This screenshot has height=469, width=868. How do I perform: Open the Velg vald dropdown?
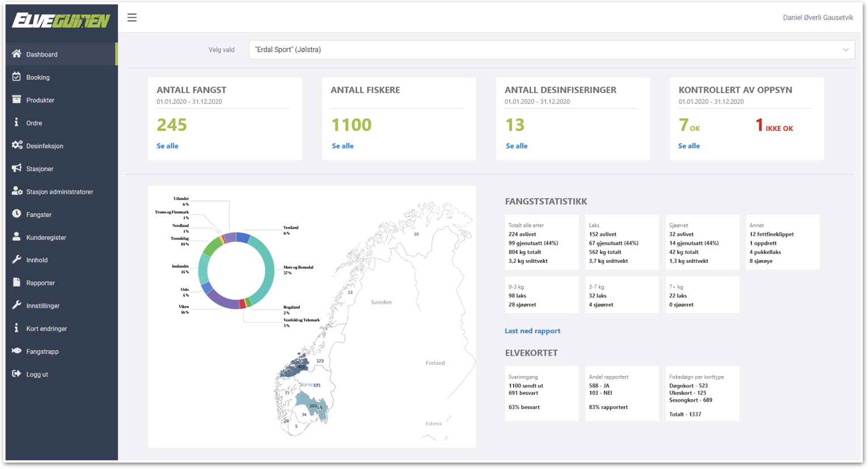(552, 50)
